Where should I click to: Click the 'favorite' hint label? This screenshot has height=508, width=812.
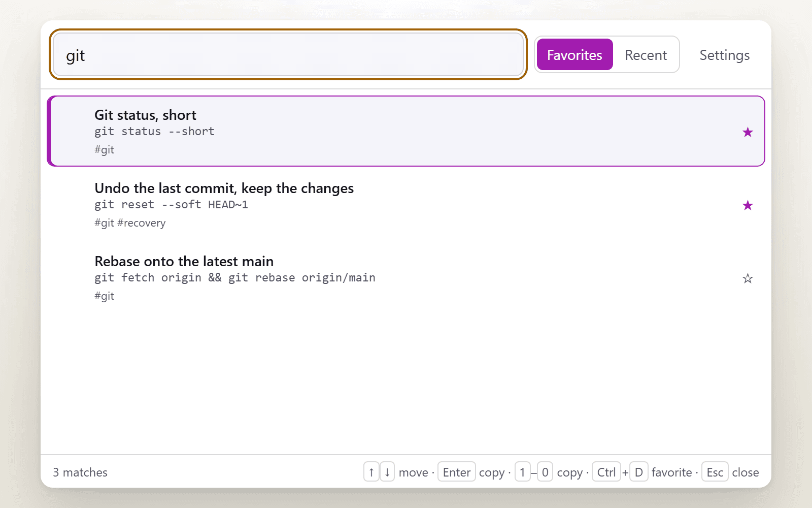tap(672, 472)
